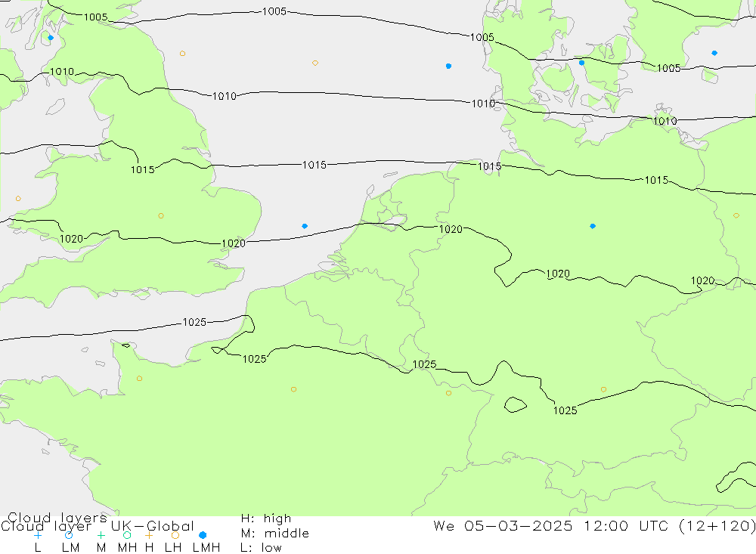This screenshot has height=554, width=756.
Task: Click the 'We 05-03-2025 12:00 UTC' timestamp
Action: point(553,525)
